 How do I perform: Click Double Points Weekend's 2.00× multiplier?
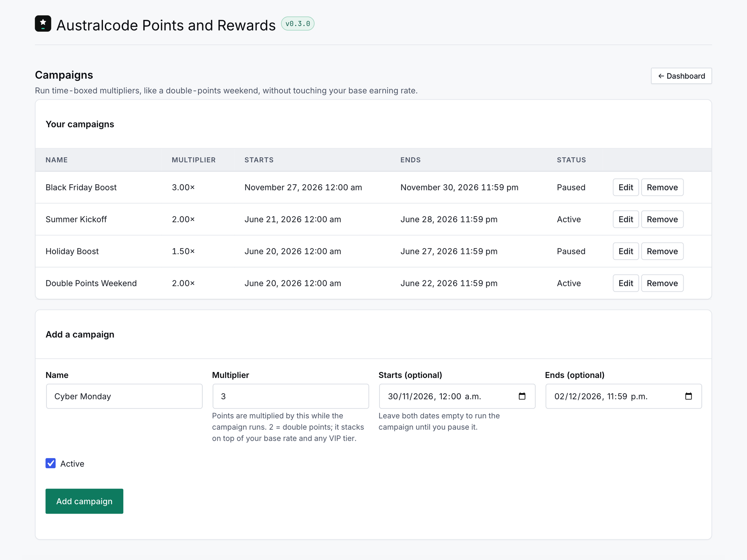(x=183, y=283)
